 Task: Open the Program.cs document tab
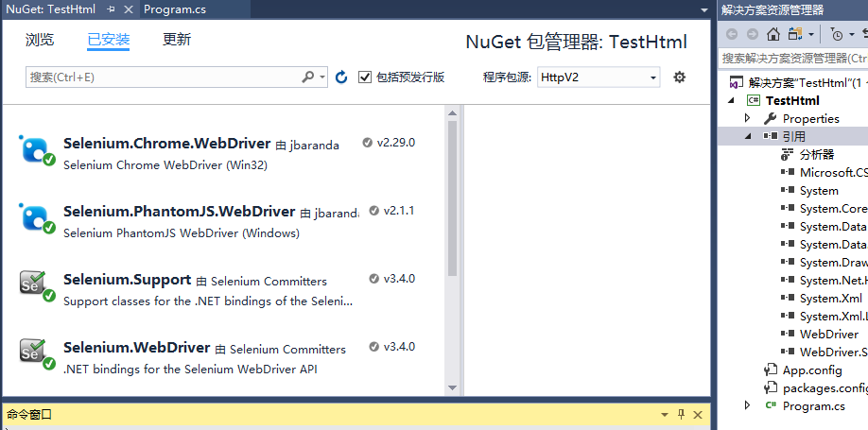(175, 9)
